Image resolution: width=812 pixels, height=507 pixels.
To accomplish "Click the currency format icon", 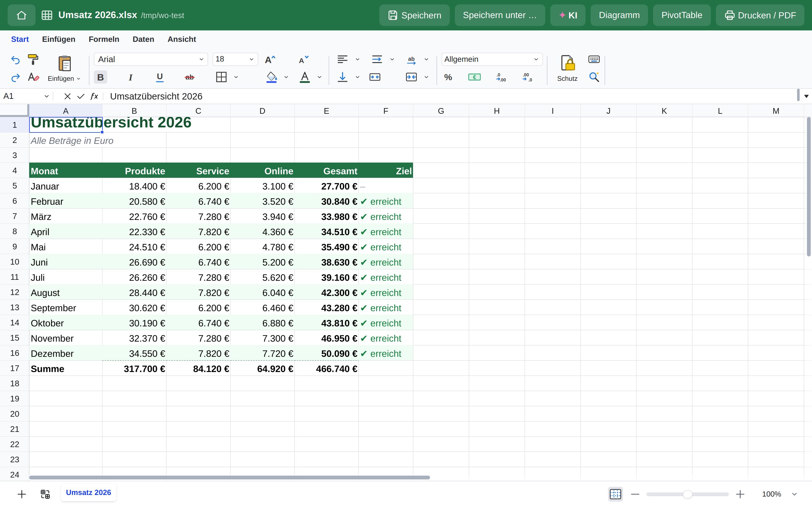I will pyautogui.click(x=474, y=77).
